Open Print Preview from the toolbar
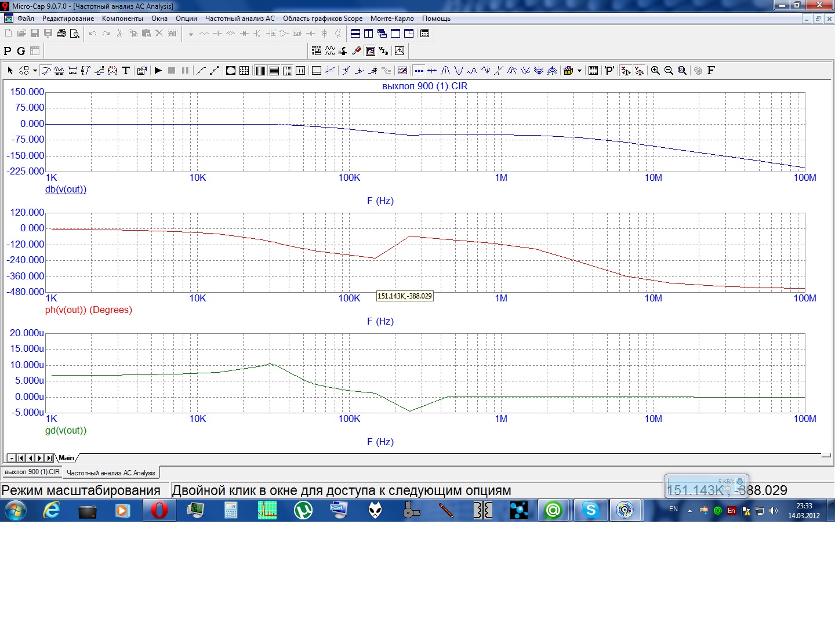835x644 pixels. pyautogui.click(x=75, y=34)
